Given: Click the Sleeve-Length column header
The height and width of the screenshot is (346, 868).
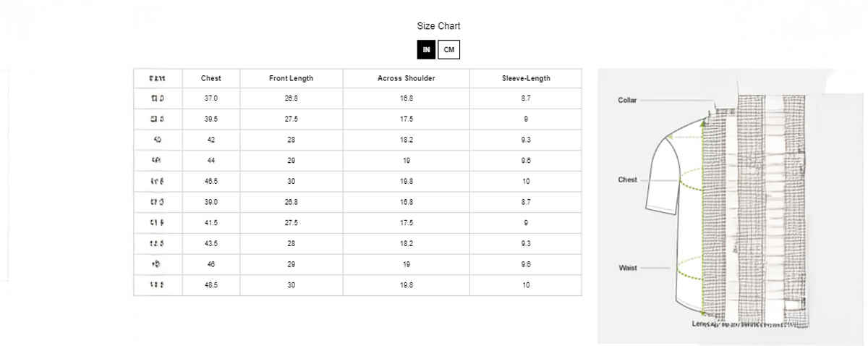Looking at the screenshot, I should pos(526,78).
